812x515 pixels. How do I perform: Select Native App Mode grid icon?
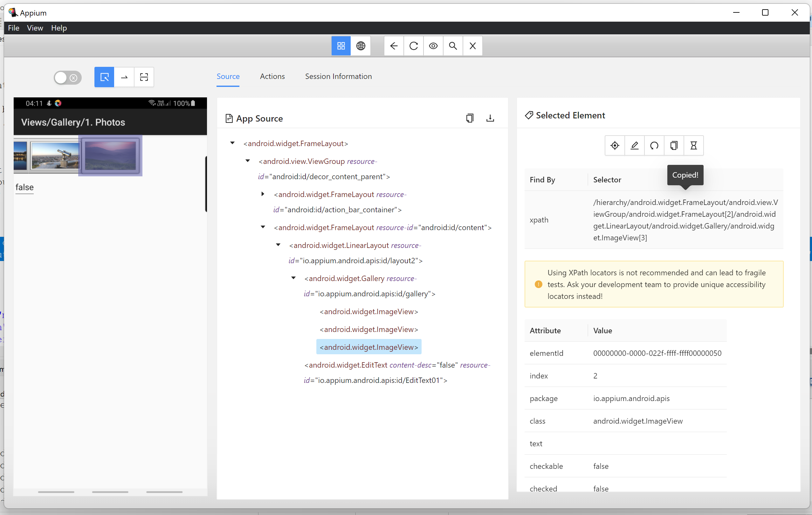point(341,46)
